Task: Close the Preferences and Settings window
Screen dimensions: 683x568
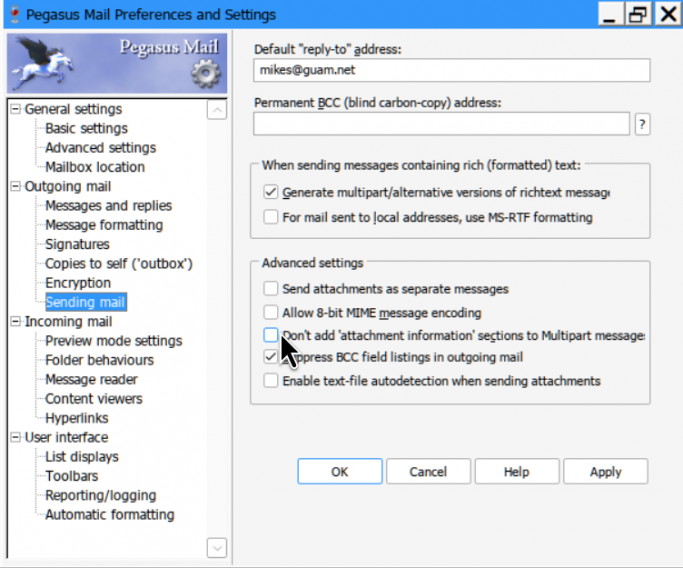Action: coord(667,14)
